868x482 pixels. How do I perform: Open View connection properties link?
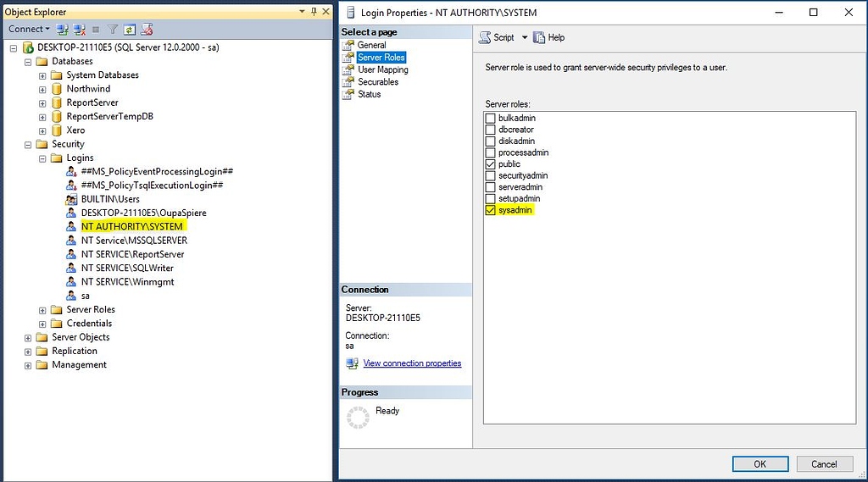coord(412,363)
